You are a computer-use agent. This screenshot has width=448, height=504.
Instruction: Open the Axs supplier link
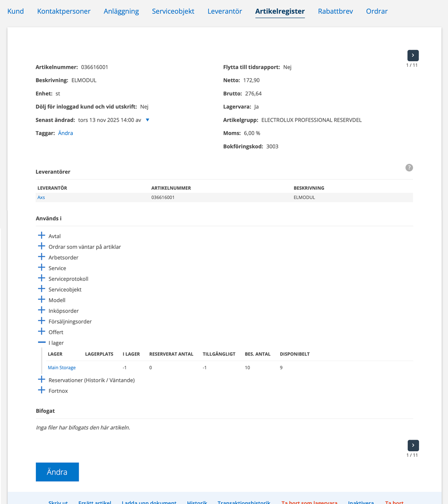point(41,197)
